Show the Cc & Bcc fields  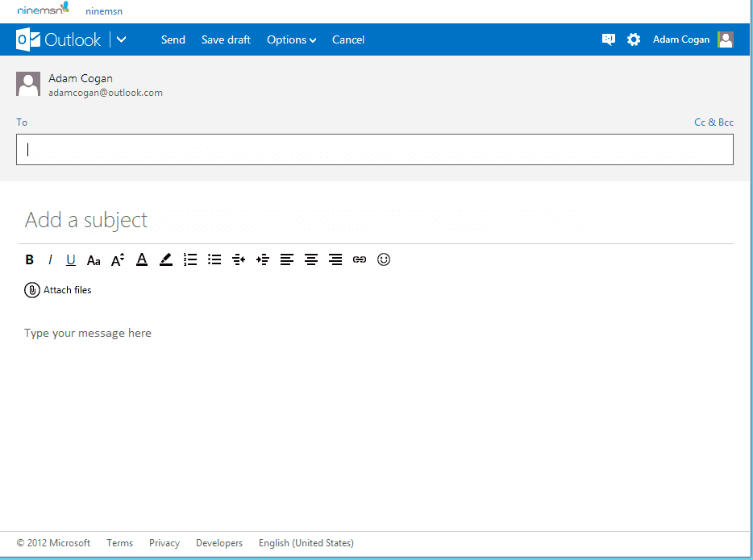coord(713,122)
